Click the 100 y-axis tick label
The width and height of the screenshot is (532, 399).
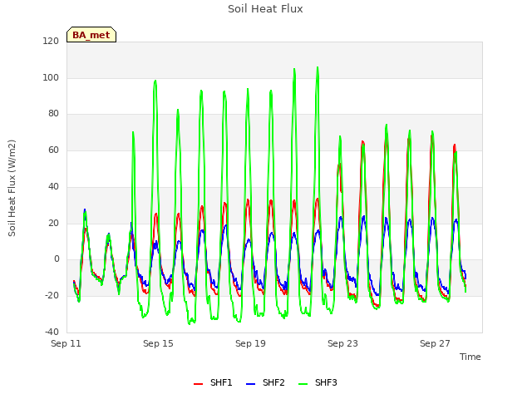(x=51, y=77)
